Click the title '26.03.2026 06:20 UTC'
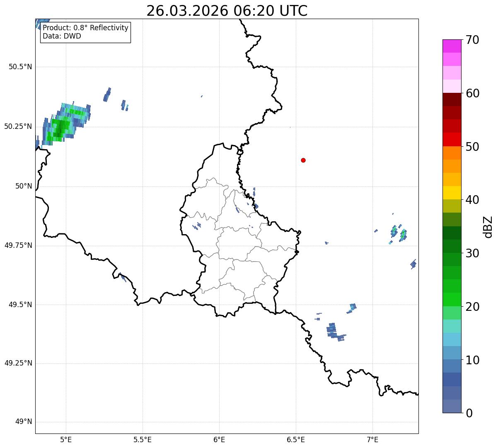 (x=227, y=11)
